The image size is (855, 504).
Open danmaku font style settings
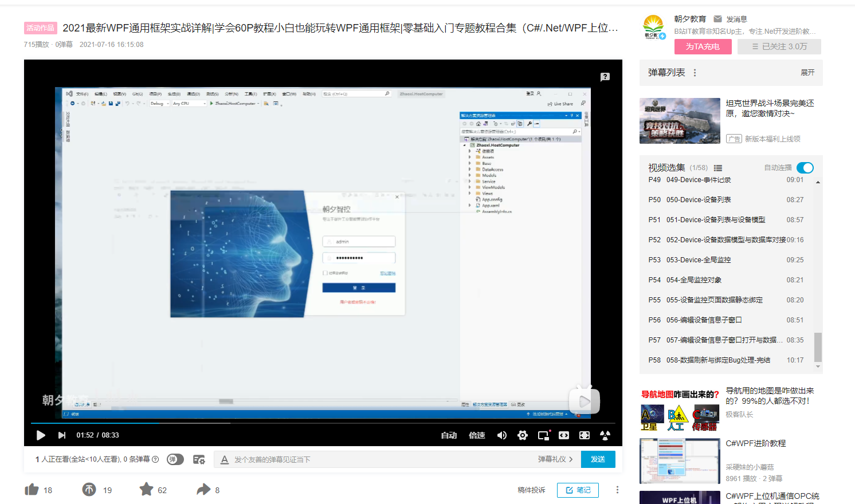pos(225,459)
